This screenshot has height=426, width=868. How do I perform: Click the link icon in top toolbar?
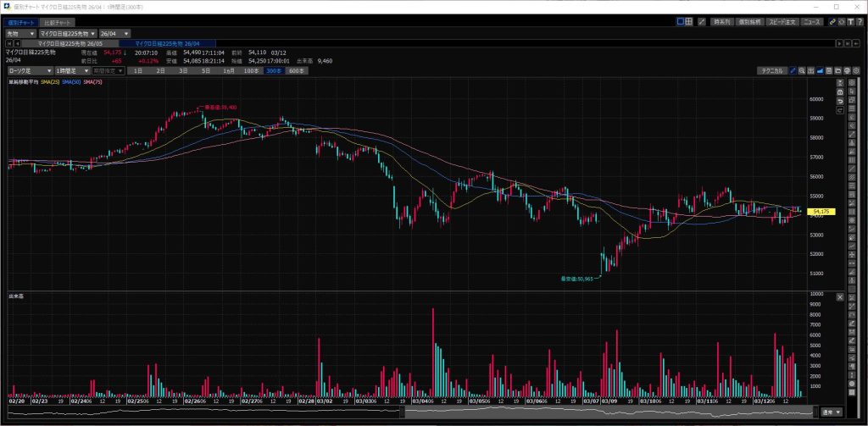click(x=832, y=21)
